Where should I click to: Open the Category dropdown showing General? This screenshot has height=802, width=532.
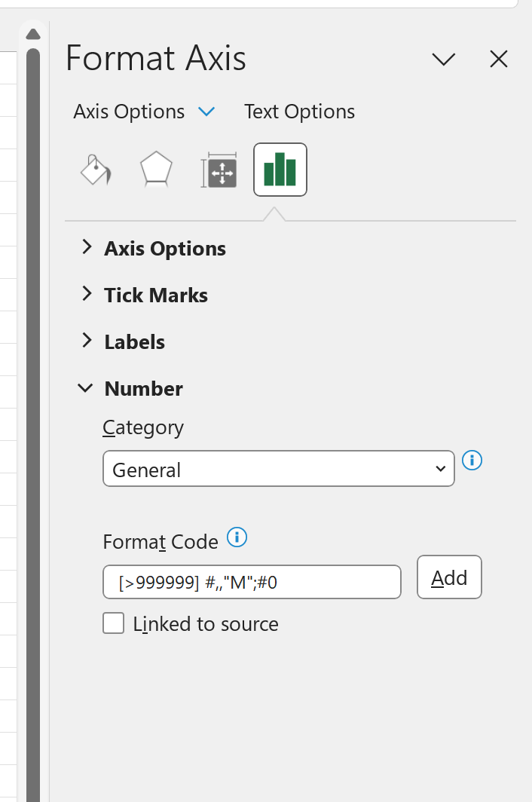(x=278, y=468)
